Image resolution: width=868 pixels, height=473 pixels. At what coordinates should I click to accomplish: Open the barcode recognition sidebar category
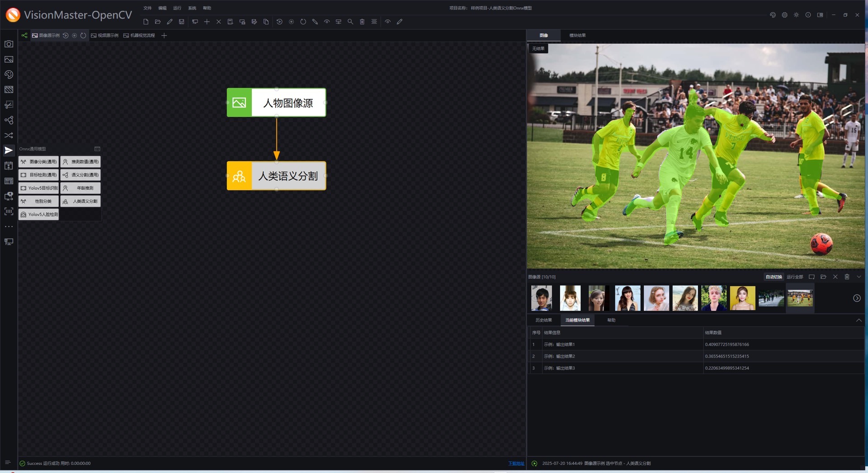click(9, 211)
